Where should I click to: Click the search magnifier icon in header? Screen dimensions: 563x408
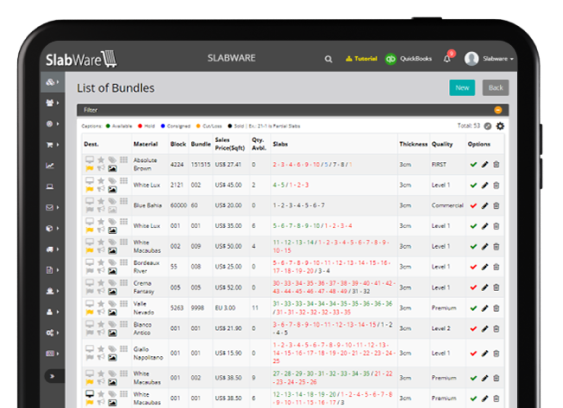point(328,59)
